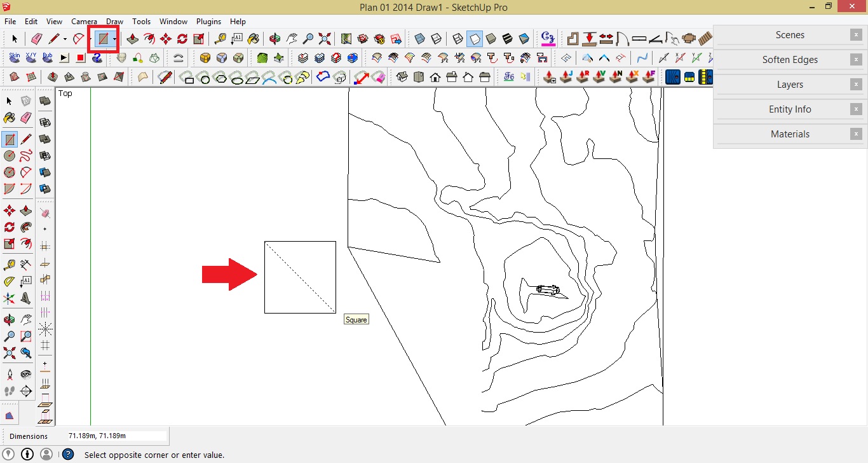The image size is (868, 463).
Task: Open the Arc tool dropdown arrow
Action: (90, 39)
